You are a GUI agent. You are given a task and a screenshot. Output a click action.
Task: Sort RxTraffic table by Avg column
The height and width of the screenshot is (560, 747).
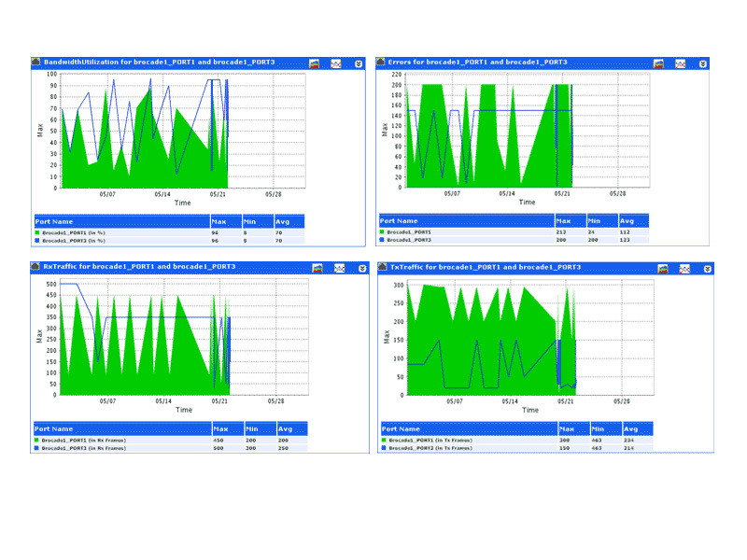[x=292, y=428]
